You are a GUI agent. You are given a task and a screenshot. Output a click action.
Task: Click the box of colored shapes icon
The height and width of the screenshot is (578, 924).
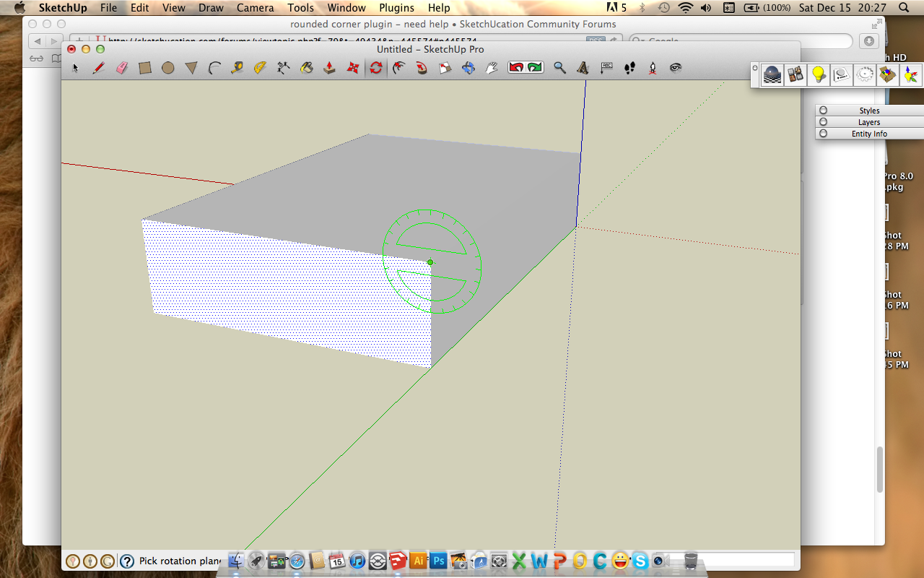pyautogui.click(x=888, y=74)
